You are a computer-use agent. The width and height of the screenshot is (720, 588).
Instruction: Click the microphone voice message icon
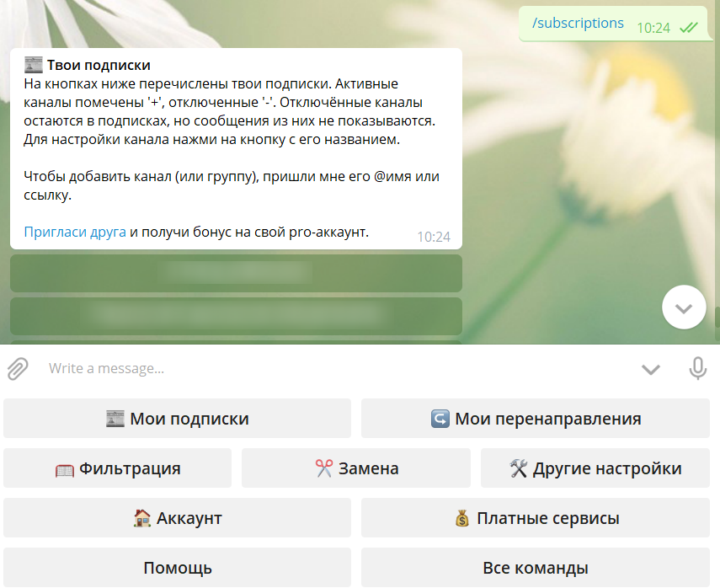coord(697,368)
